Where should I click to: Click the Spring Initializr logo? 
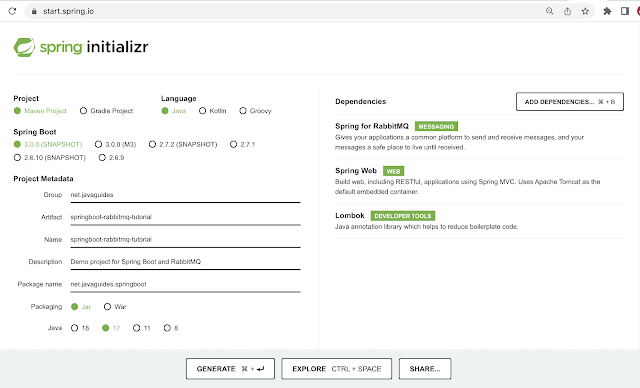point(81,47)
